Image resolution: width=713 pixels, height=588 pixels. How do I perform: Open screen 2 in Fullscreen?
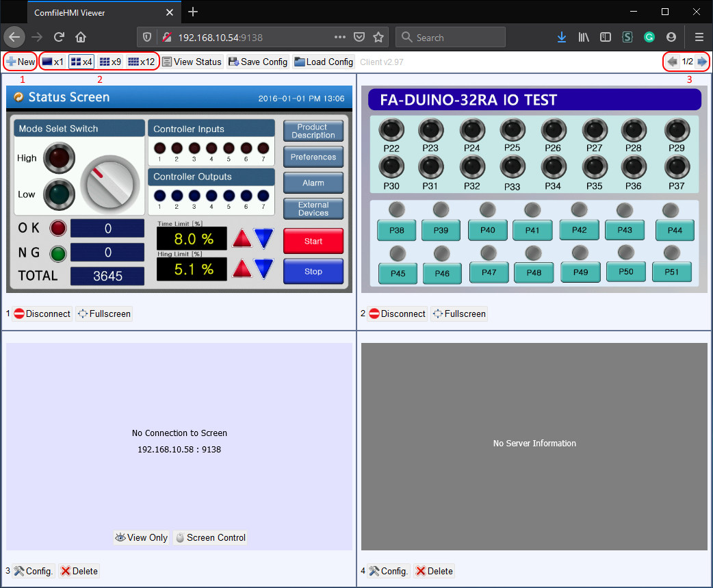pyautogui.click(x=459, y=314)
